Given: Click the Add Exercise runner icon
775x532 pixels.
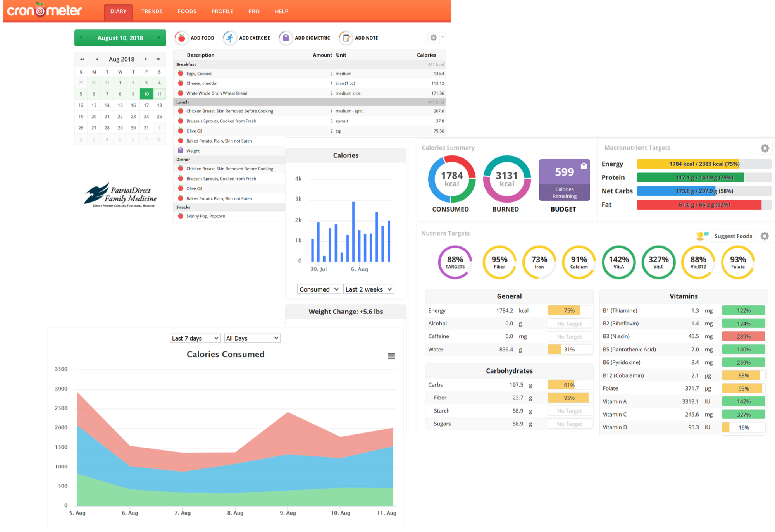Looking at the screenshot, I should click(230, 38).
